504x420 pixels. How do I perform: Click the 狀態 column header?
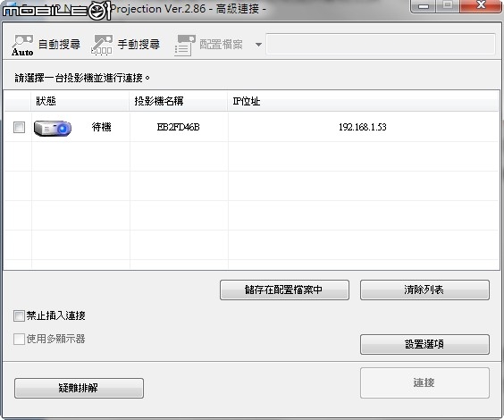click(x=80, y=101)
